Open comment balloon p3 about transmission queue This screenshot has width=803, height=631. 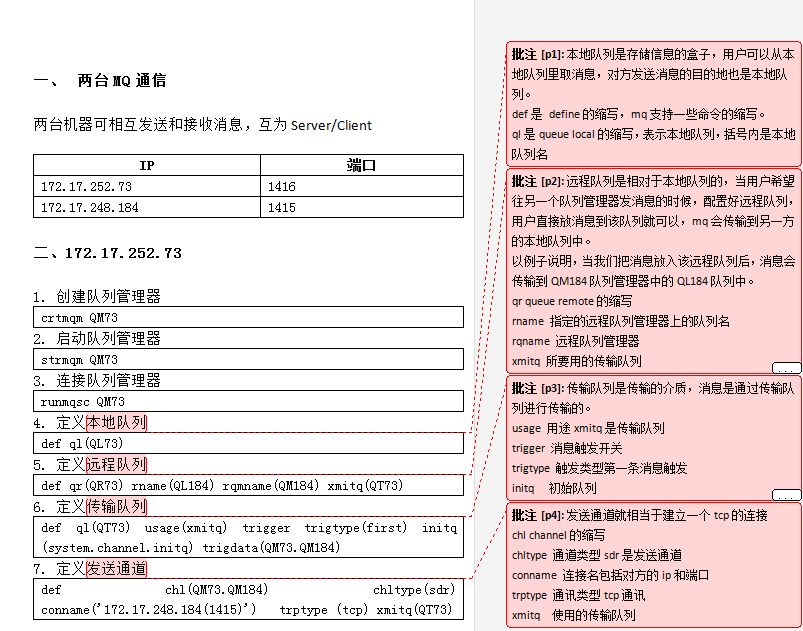click(653, 438)
